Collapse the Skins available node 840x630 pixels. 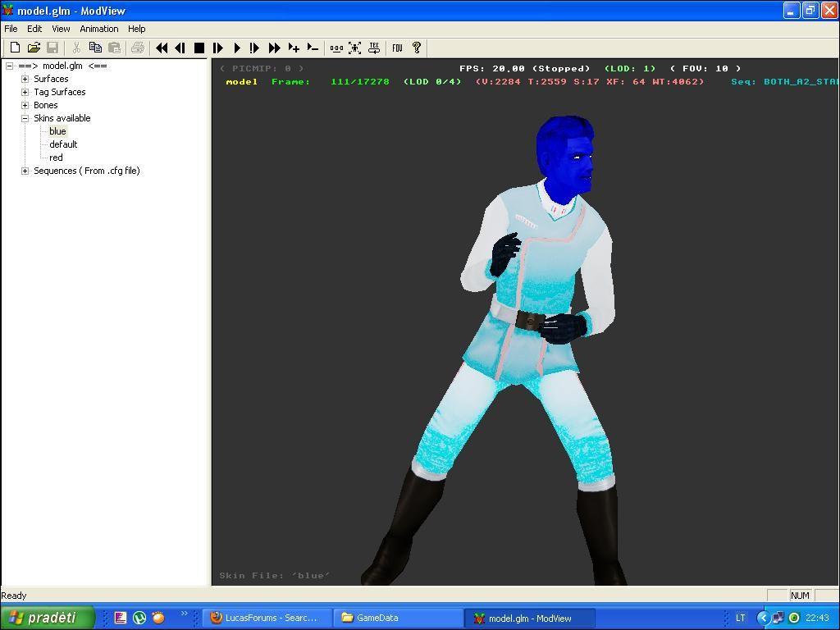25,118
